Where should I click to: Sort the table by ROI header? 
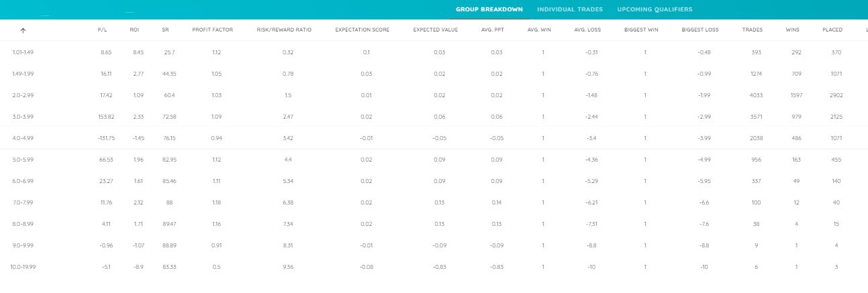[134, 30]
